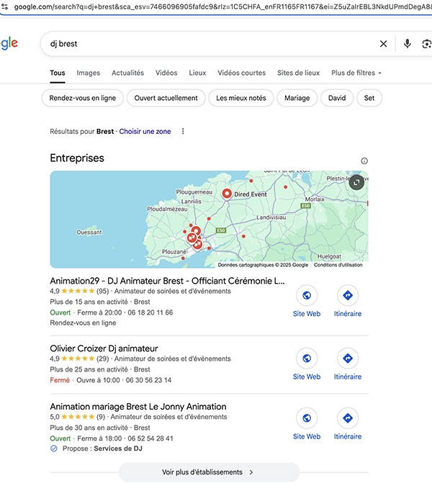
Task: Open Olivier Croizer Dj animateur listing
Action: (x=104, y=348)
